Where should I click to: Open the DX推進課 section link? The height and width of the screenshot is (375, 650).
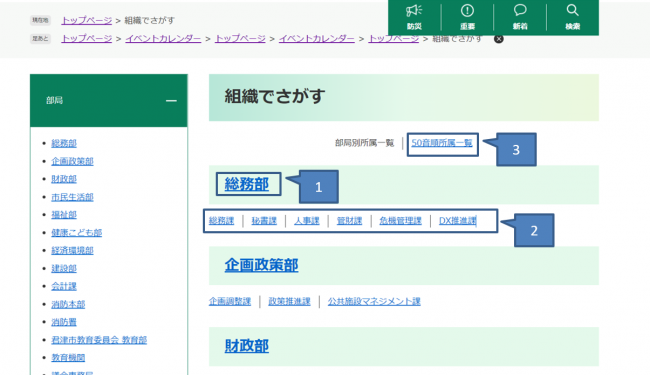pyautogui.click(x=458, y=221)
